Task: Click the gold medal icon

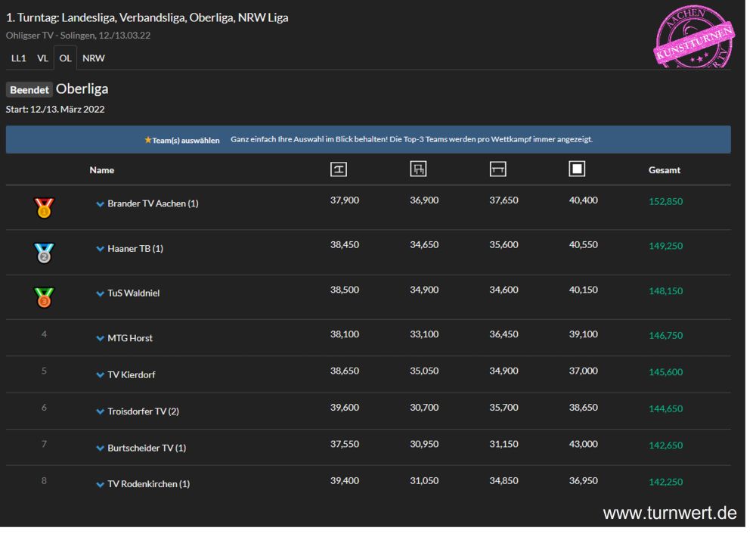Action: click(44, 206)
